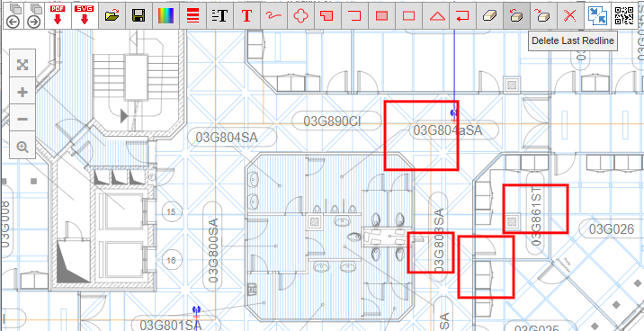644x331 pixels.
Task: Click the zoom out minus button
Action: 22,119
